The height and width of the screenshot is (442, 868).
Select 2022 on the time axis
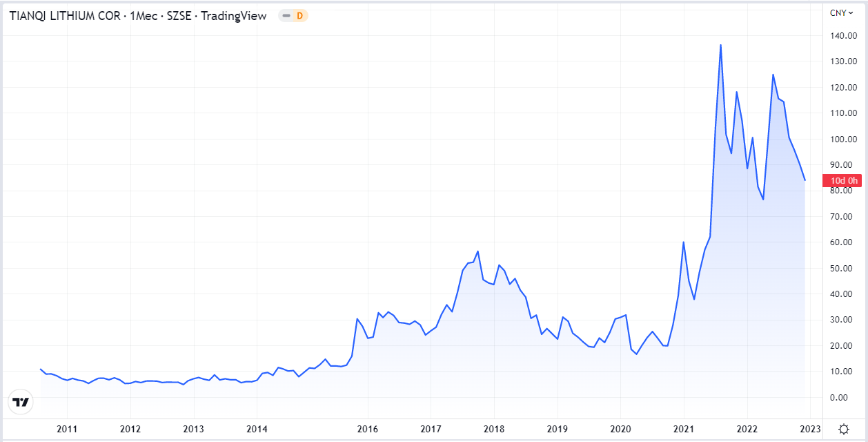(747, 429)
